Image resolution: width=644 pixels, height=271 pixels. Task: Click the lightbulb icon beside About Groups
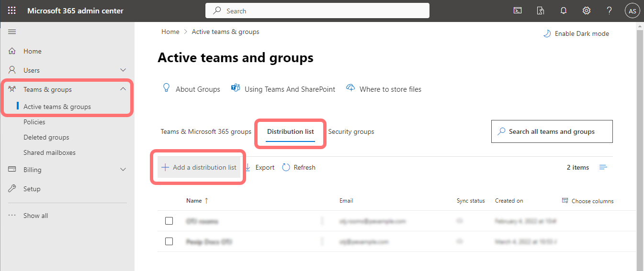[167, 88]
